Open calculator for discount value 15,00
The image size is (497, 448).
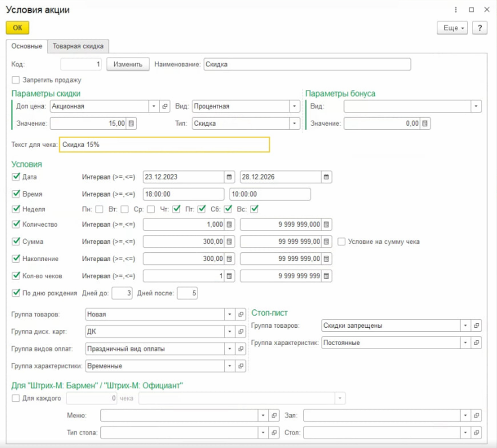[131, 123]
